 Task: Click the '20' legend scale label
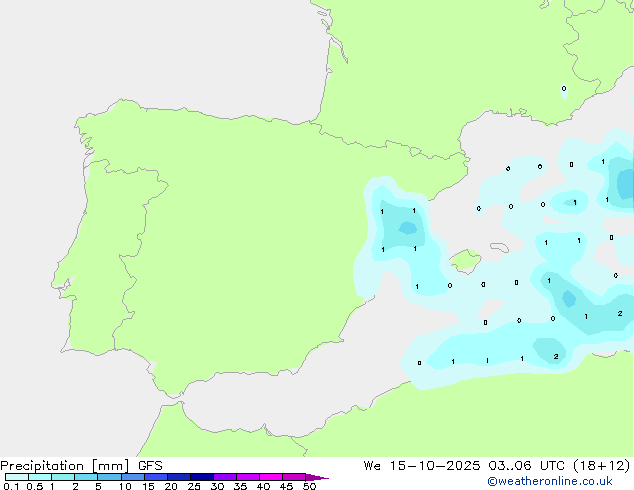pyautogui.click(x=171, y=486)
